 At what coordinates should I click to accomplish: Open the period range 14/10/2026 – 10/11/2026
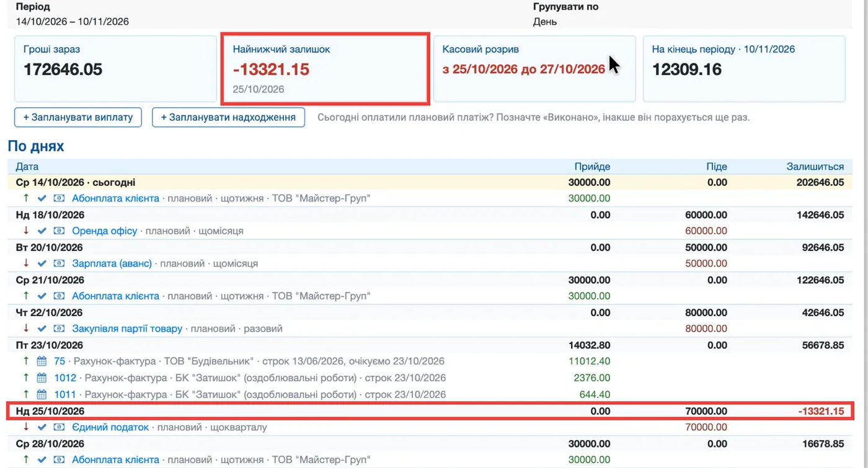[73, 22]
